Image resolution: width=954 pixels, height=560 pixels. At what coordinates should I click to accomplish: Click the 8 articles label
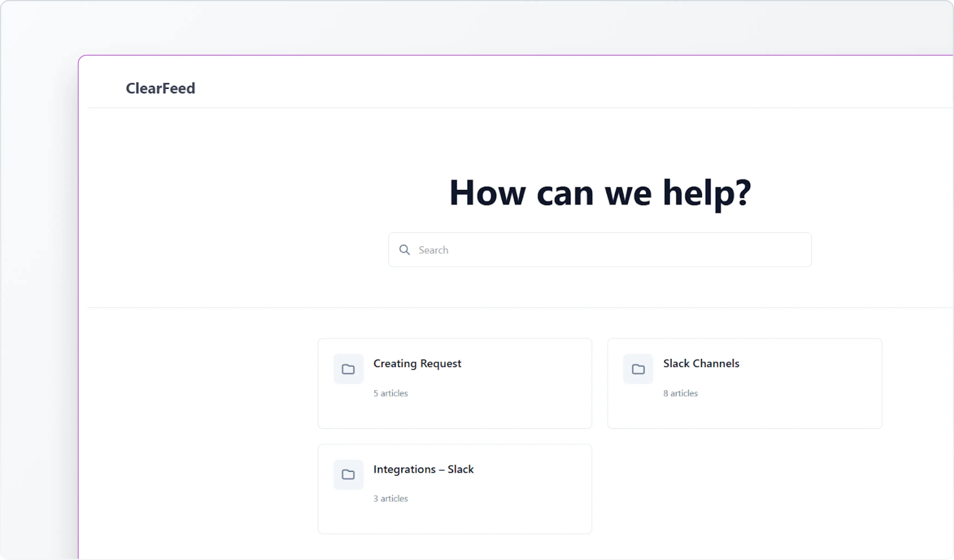point(680,393)
